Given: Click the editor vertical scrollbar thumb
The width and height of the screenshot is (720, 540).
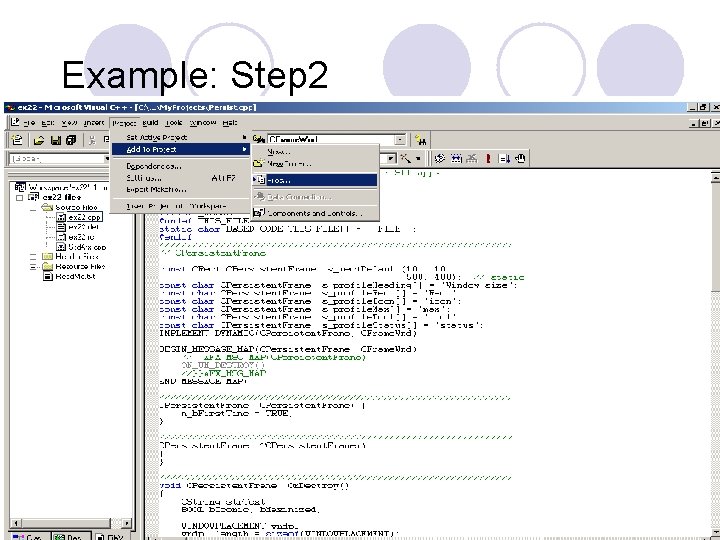Looking at the screenshot, I should tap(715, 236).
